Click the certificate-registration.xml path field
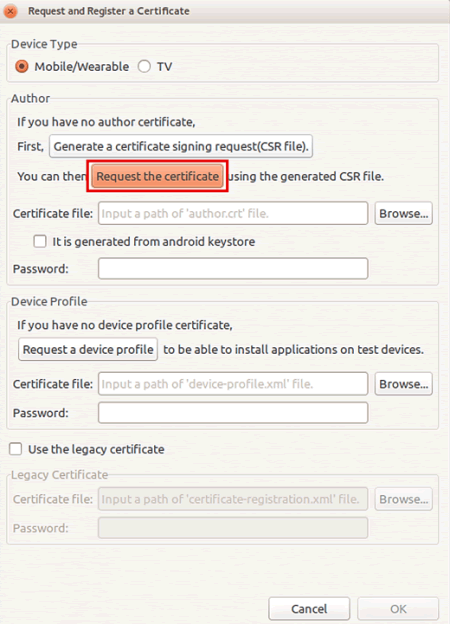The height and width of the screenshot is (624, 450). pos(233,499)
